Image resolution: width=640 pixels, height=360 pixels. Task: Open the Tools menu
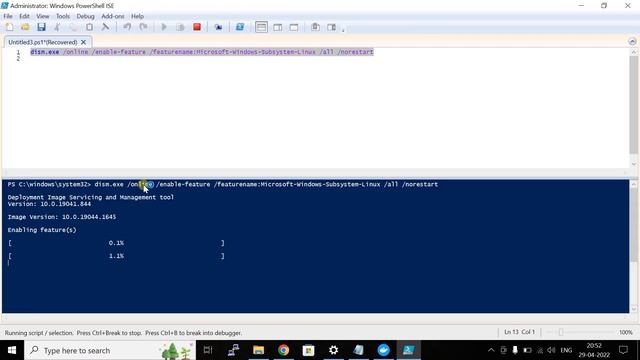[x=63, y=16]
